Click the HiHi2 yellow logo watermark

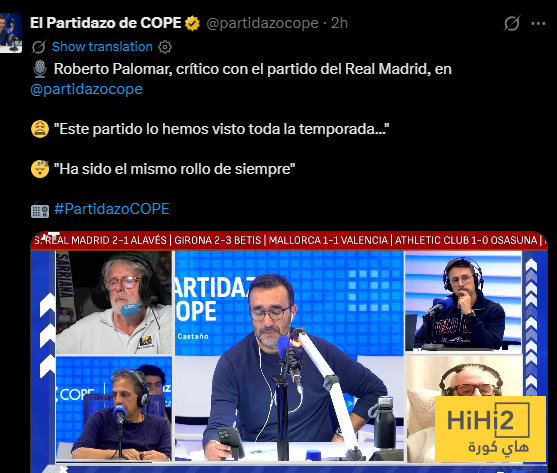[490, 429]
